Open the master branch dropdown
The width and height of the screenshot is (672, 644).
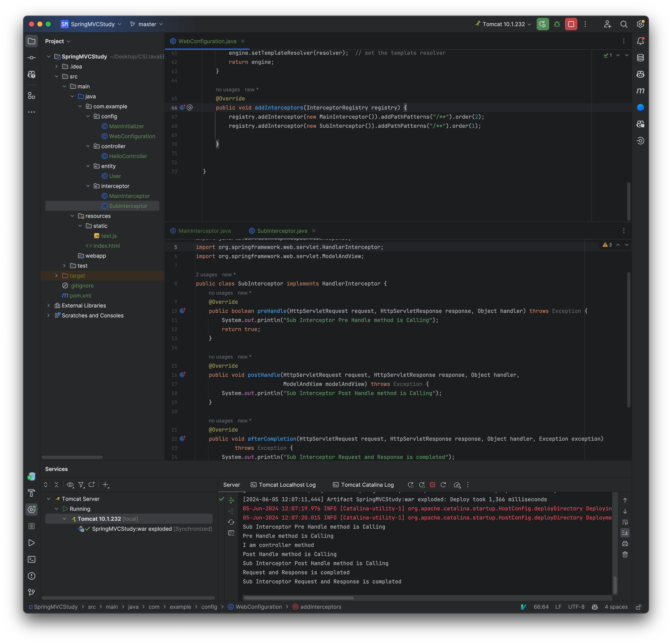click(x=146, y=24)
